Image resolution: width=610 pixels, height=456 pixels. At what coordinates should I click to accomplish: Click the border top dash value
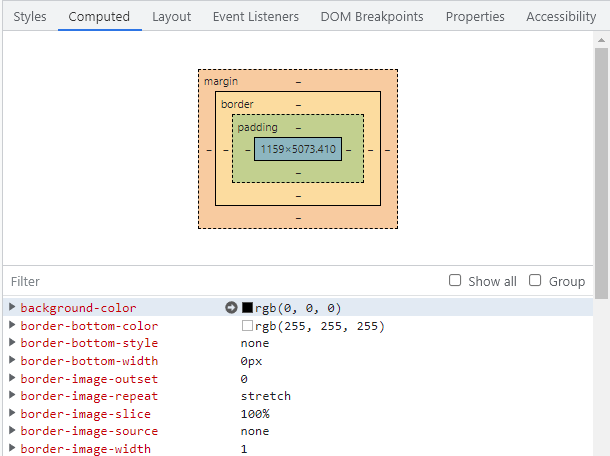click(x=298, y=105)
